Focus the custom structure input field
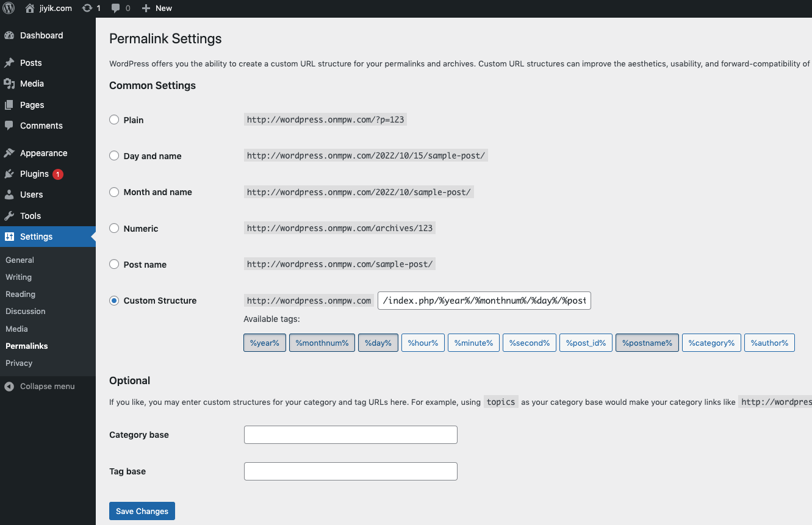The image size is (812, 525). (484, 301)
